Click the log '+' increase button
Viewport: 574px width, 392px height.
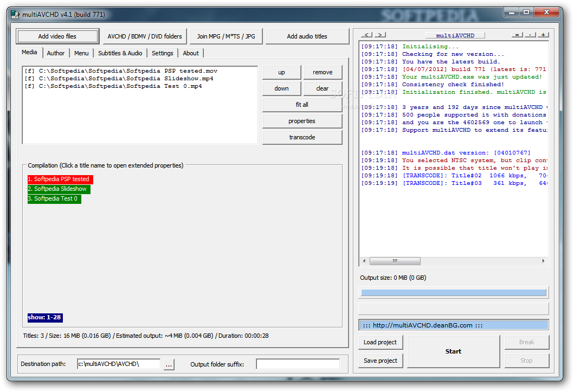[x=544, y=35]
